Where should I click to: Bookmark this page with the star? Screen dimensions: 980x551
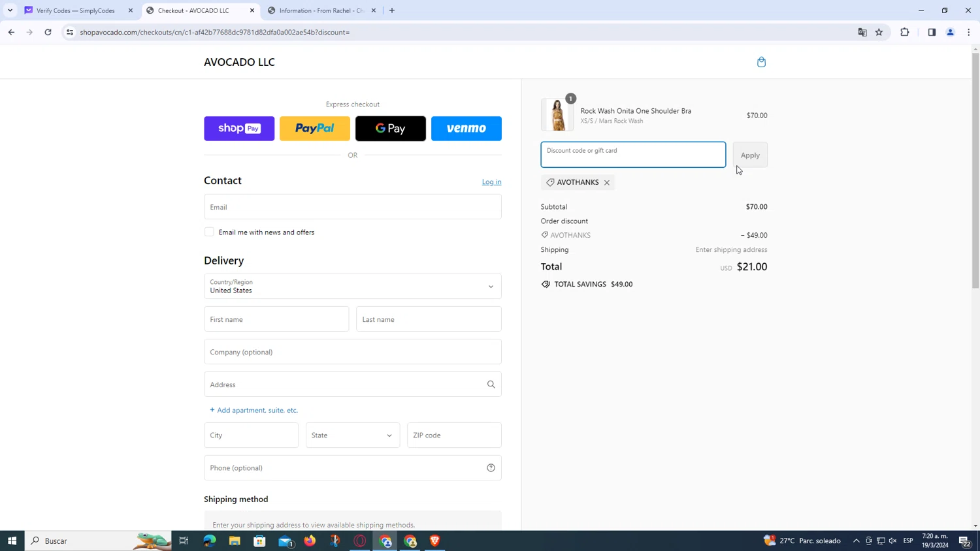(879, 32)
